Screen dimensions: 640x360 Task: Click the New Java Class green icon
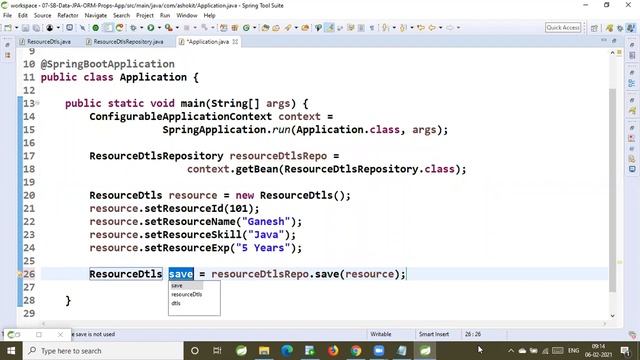[x=246, y=28]
